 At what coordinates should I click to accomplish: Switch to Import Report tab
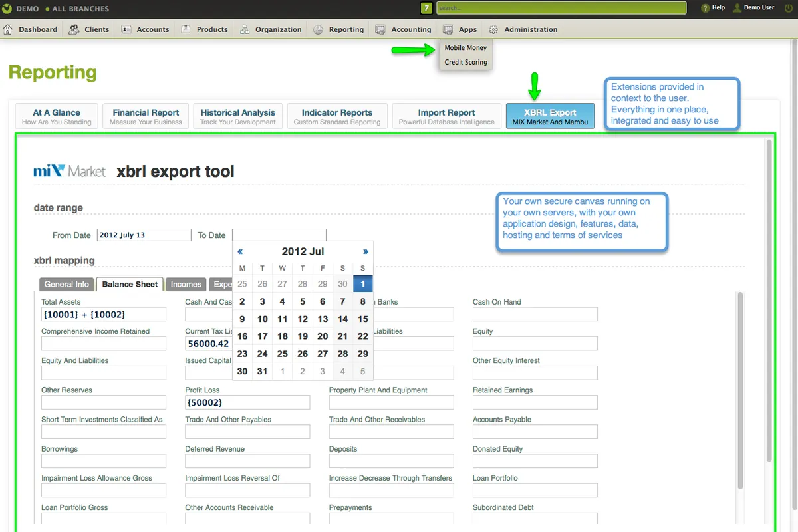[446, 116]
